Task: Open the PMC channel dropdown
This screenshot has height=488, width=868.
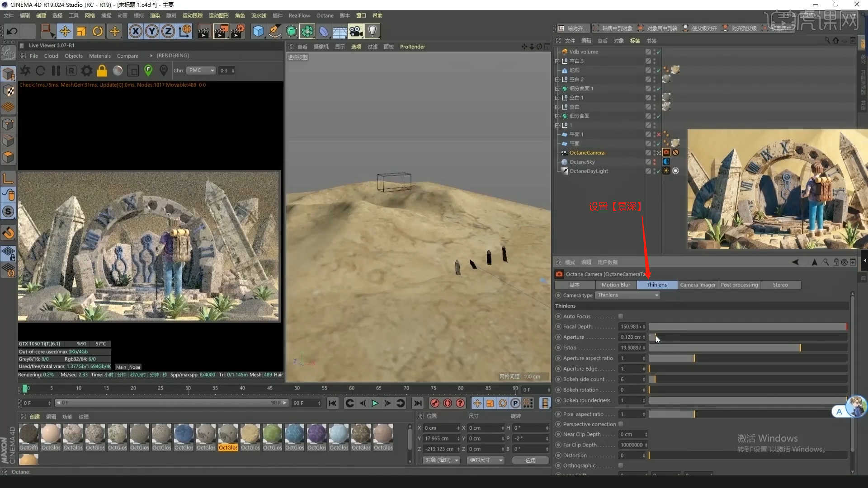Action: click(x=201, y=70)
